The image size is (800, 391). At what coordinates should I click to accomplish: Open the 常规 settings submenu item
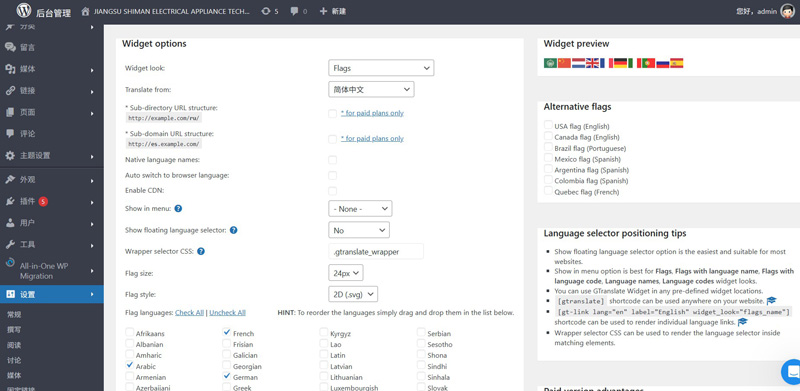pyautogui.click(x=14, y=314)
